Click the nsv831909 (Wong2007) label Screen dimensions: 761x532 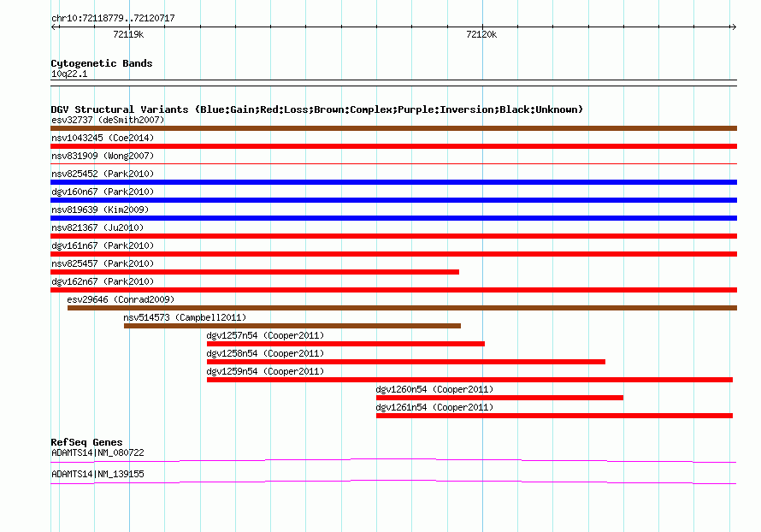103,156
